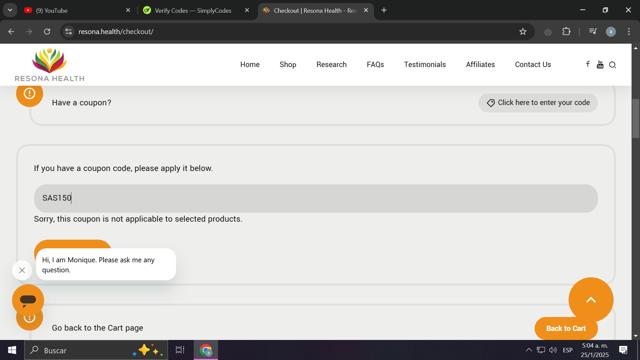Viewport: 640px width, 360px height.
Task: Open Task View on the taskbar
Action: pyautogui.click(x=180, y=350)
